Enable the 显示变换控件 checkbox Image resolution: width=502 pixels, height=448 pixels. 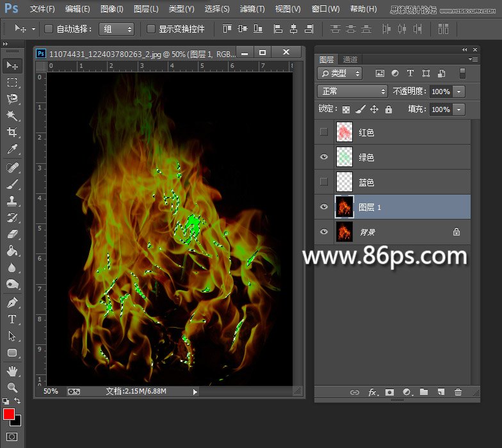coord(151,29)
